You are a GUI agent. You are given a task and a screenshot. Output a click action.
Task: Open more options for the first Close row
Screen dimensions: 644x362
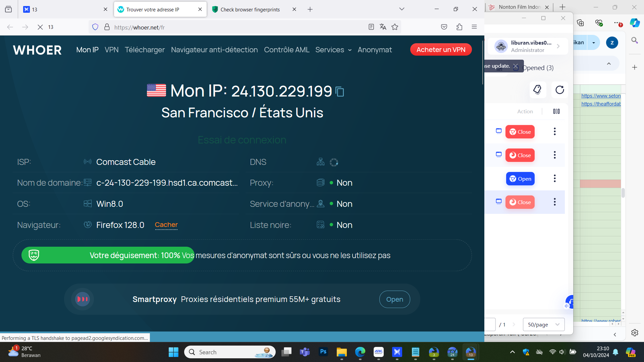click(x=555, y=131)
